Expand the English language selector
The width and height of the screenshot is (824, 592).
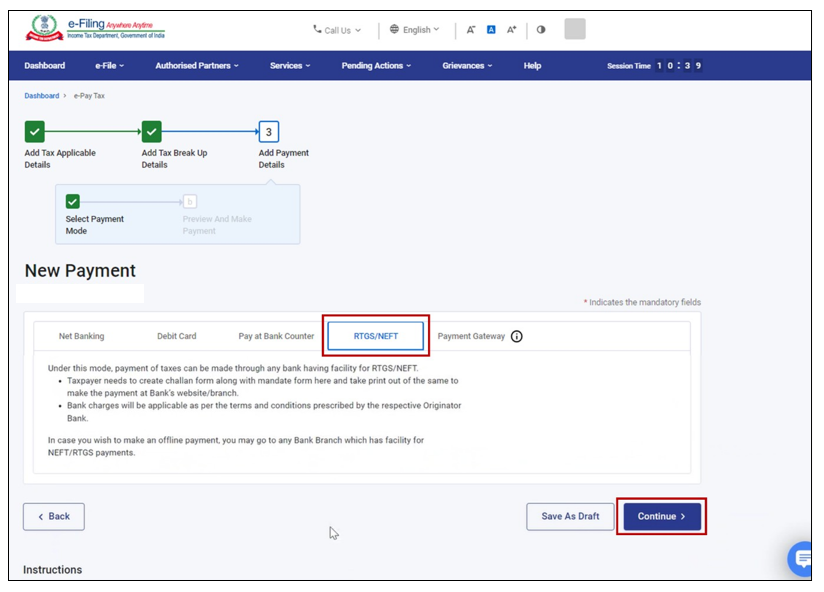click(x=415, y=30)
